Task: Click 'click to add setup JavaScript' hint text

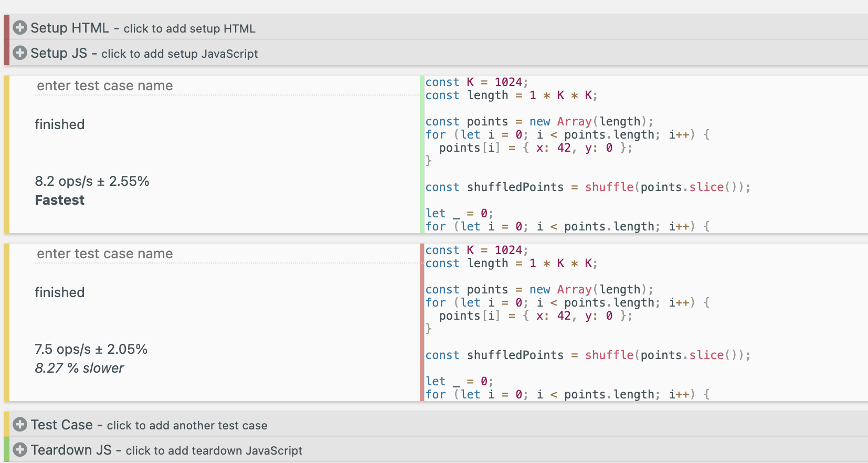Action: pos(179,54)
